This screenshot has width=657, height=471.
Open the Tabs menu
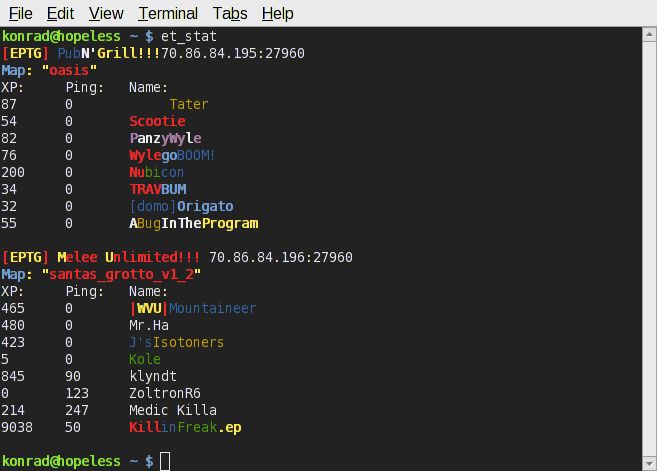[230, 13]
